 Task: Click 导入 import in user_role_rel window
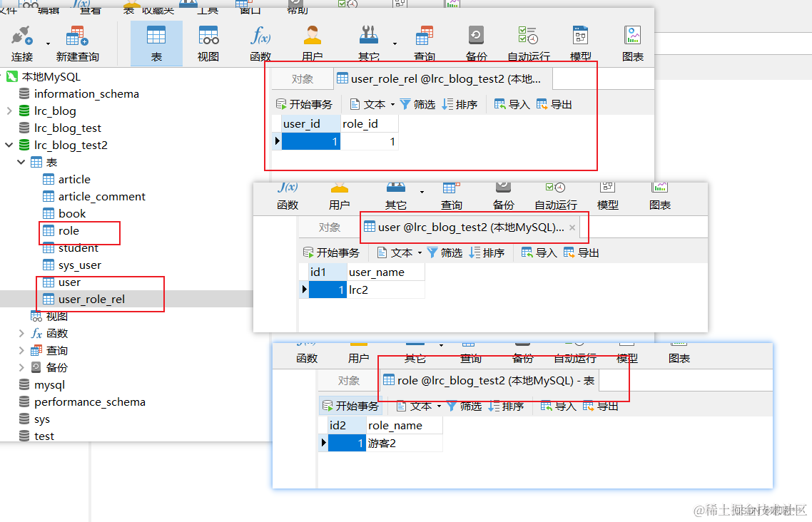512,105
